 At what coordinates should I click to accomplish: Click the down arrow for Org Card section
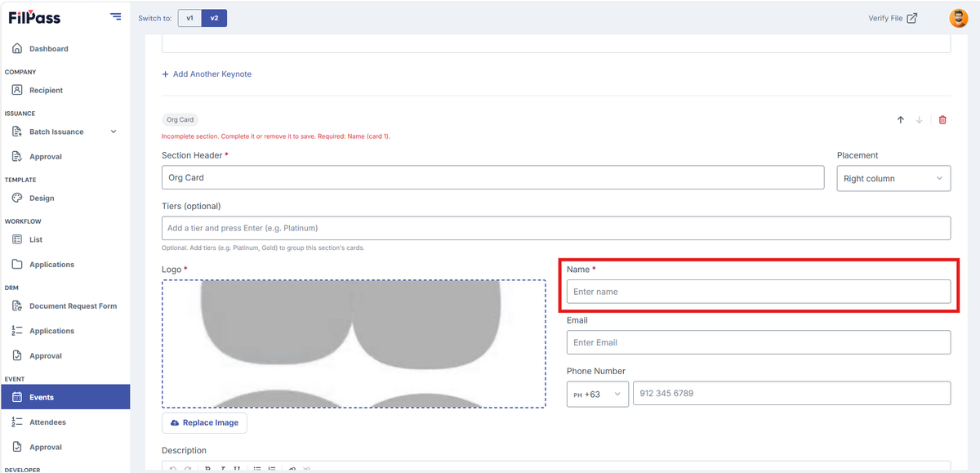(920, 120)
